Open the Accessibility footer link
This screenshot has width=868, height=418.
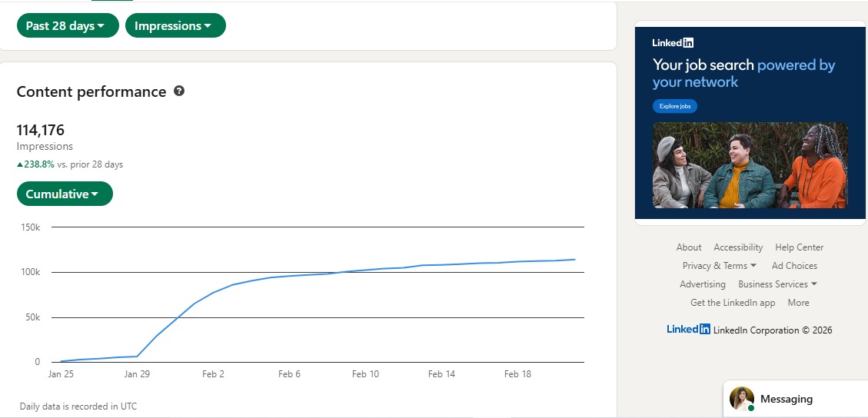pos(738,247)
